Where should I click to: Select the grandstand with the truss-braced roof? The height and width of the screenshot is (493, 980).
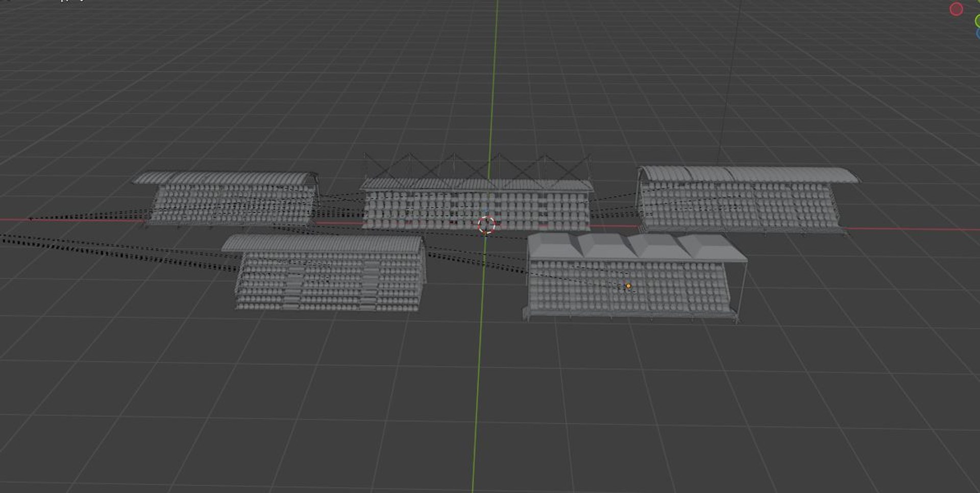coord(477,192)
